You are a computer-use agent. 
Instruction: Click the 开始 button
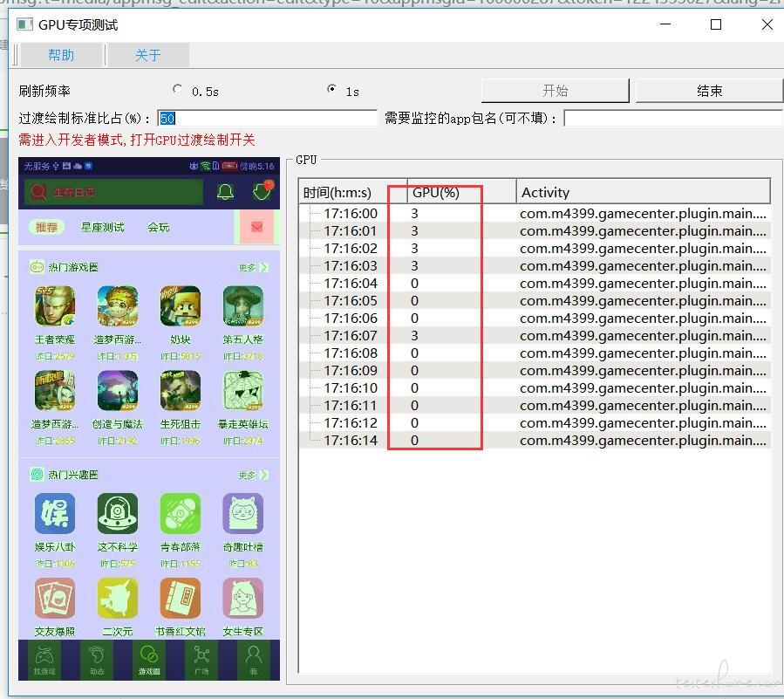tap(555, 91)
